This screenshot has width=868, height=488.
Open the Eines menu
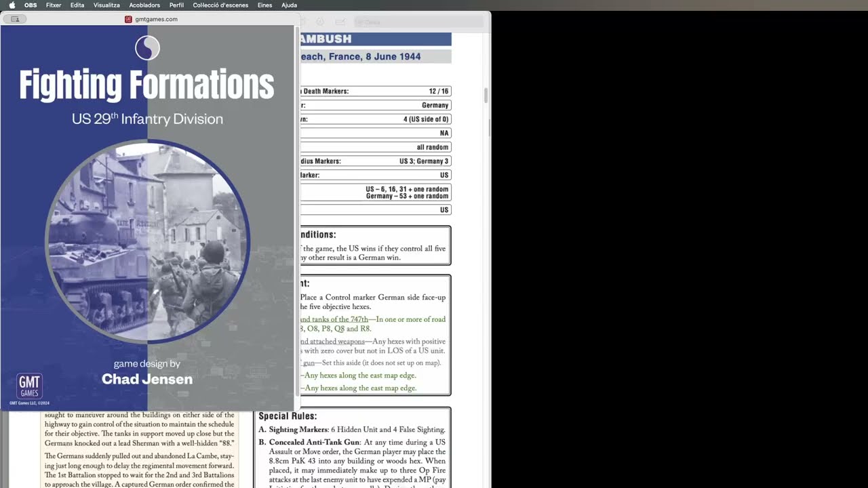264,5
